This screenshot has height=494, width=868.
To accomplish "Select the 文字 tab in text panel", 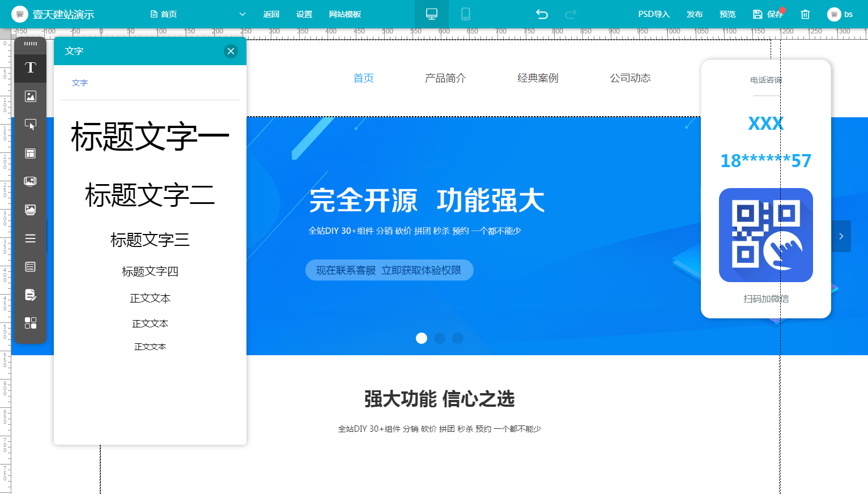I will tap(80, 83).
